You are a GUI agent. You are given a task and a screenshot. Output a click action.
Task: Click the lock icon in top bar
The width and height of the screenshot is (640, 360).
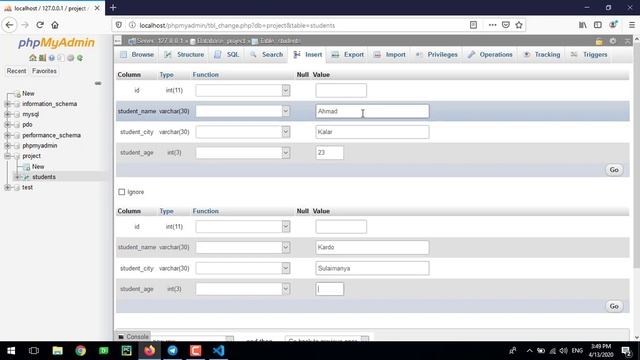click(599, 41)
